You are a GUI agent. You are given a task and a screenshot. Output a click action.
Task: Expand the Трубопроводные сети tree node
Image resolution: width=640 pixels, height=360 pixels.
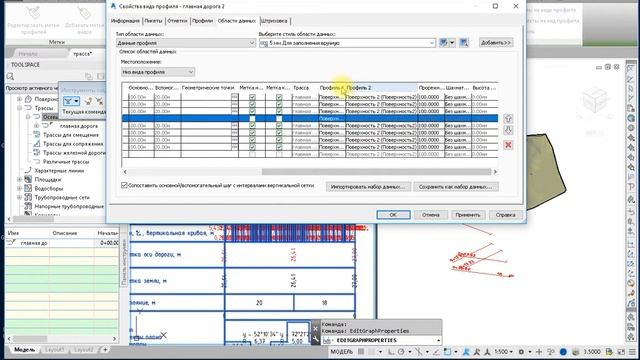pyautogui.click(x=19, y=197)
